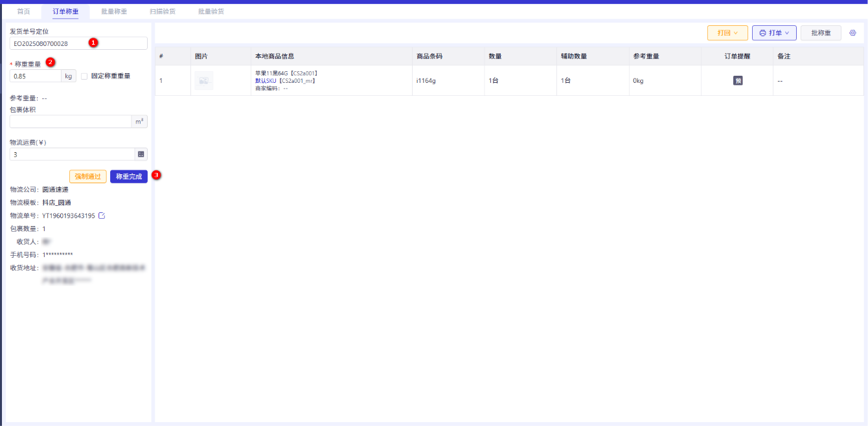Open the table column settings gear

852,32
